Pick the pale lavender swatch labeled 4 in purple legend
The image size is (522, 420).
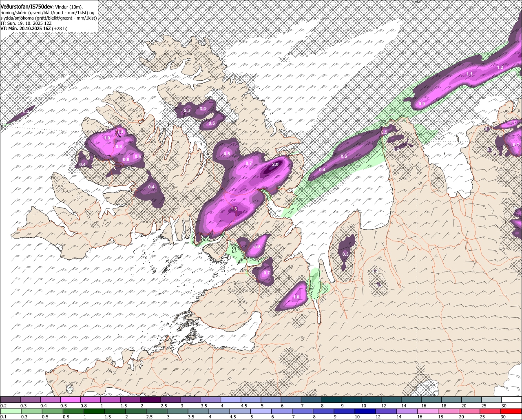pyautogui.click(x=231, y=400)
